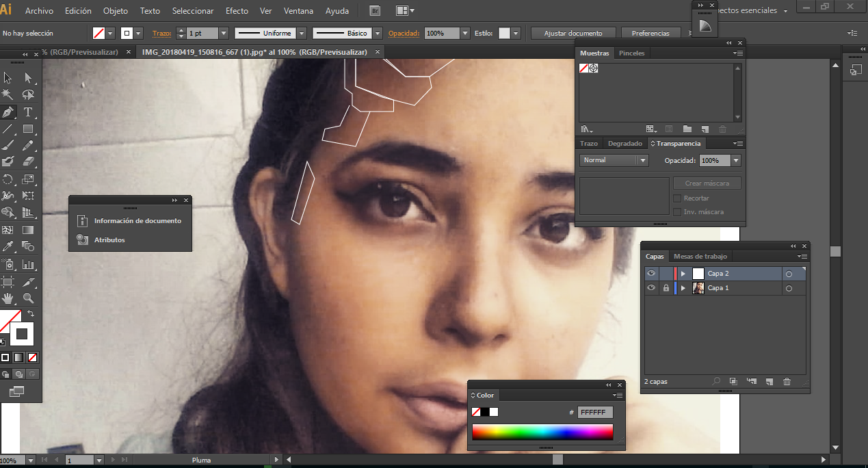Pick a color from the spectrum bar
The width and height of the screenshot is (868, 468).
coord(542,432)
